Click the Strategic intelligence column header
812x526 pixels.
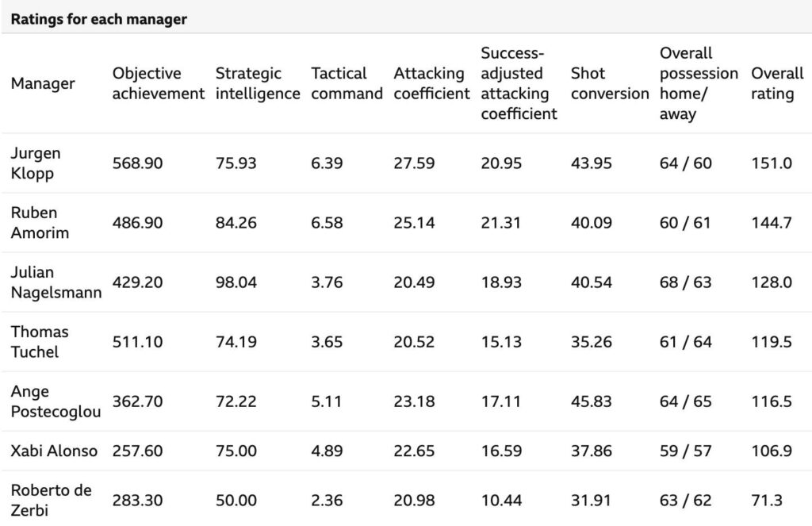click(258, 83)
